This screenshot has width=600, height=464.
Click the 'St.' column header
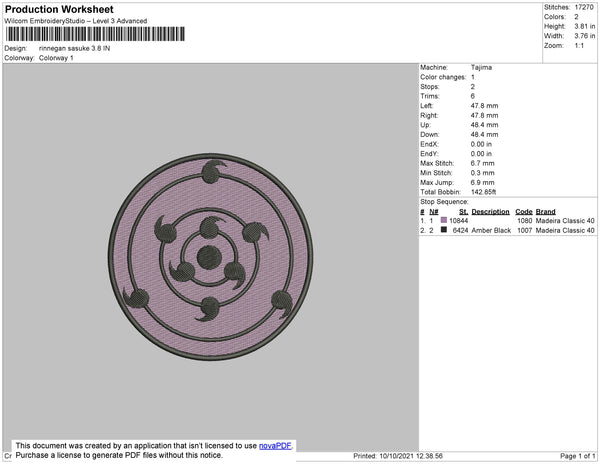click(x=463, y=212)
